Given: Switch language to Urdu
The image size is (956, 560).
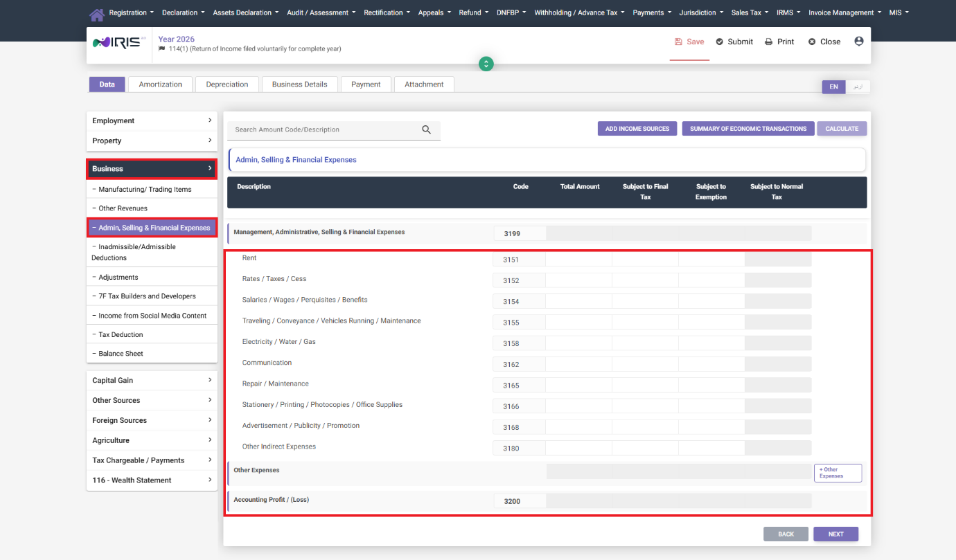Looking at the screenshot, I should [858, 87].
